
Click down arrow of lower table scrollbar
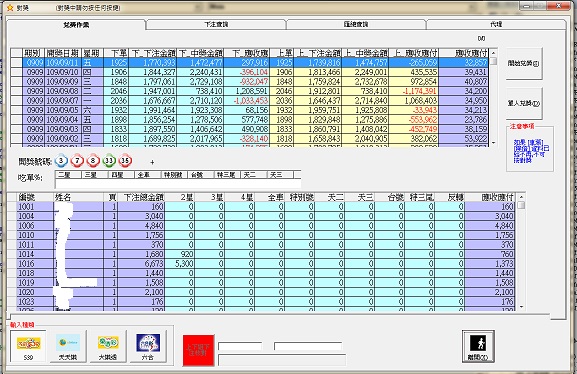(521, 307)
